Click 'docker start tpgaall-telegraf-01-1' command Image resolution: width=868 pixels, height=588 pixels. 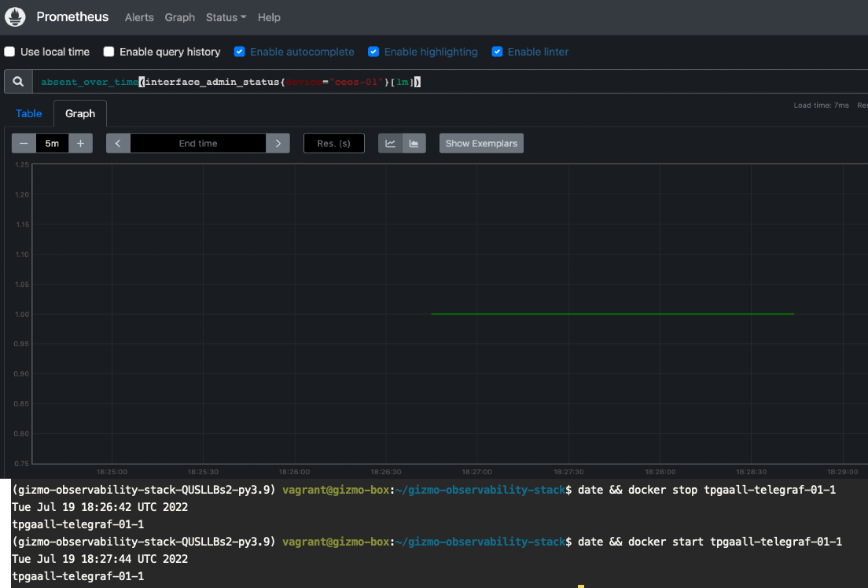pyautogui.click(x=735, y=542)
